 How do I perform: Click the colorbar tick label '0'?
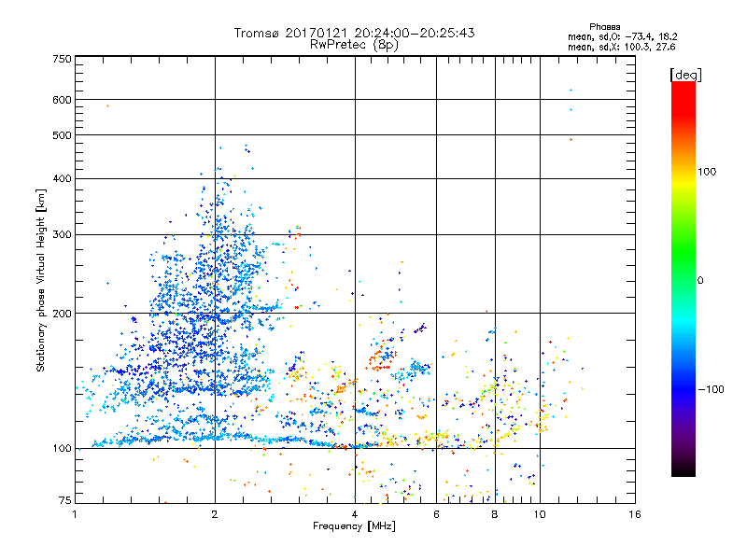pyautogui.click(x=700, y=281)
